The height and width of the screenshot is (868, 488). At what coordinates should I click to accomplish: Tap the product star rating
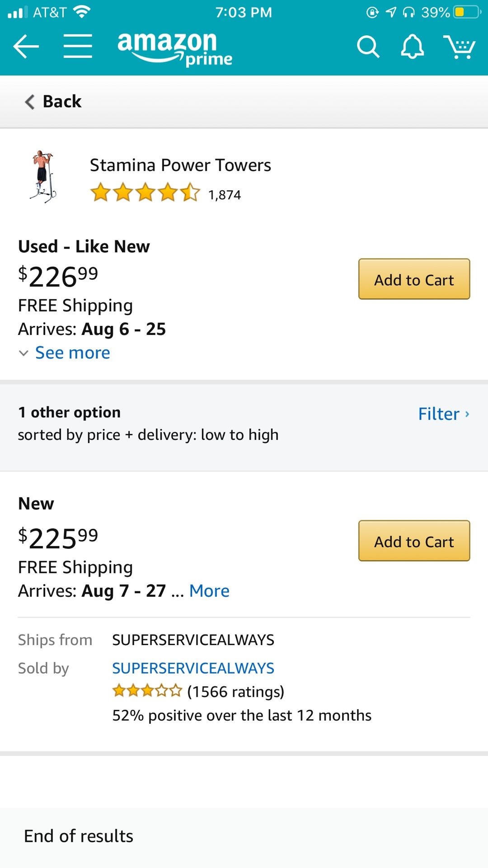tap(145, 193)
